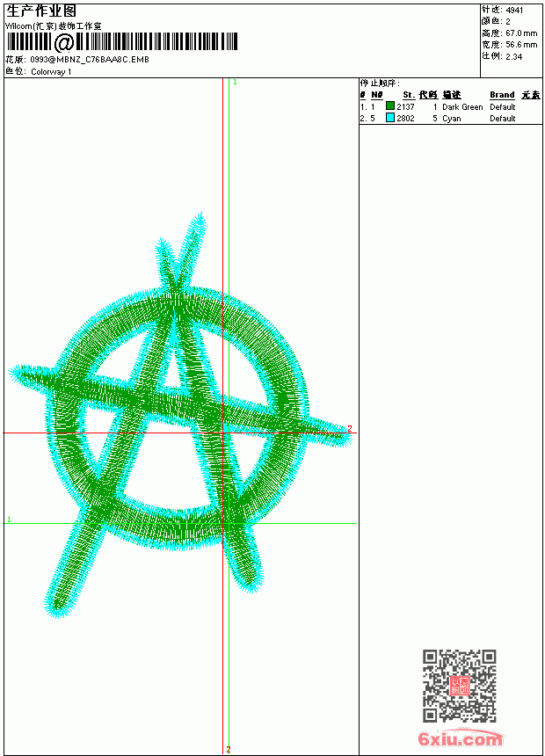Click the red marker 2 at bottom

click(x=229, y=750)
